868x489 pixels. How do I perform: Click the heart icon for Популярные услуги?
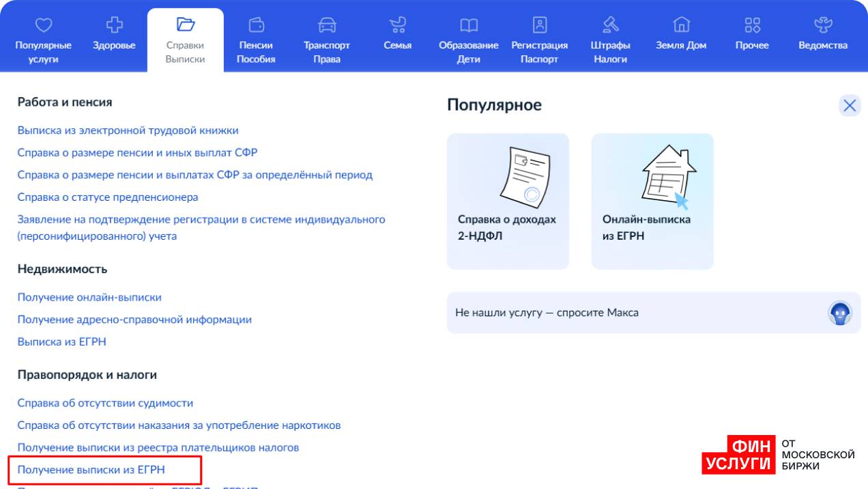pos(44,25)
